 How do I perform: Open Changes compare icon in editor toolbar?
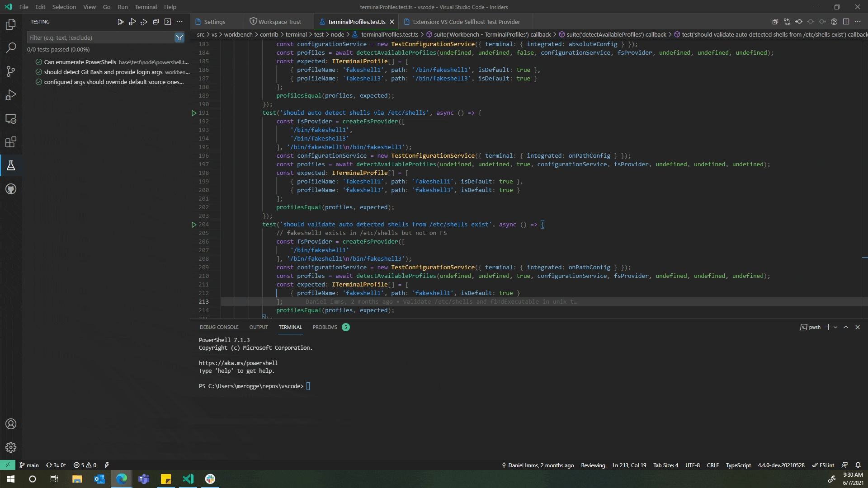point(787,22)
